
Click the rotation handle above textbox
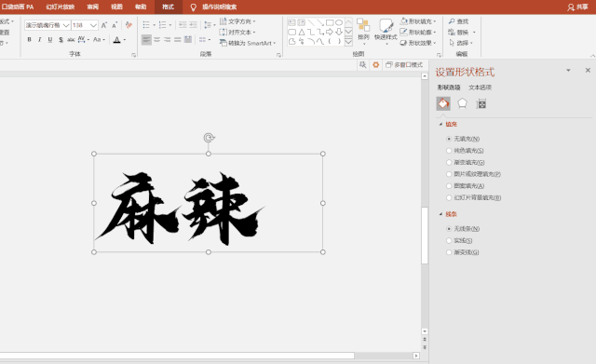click(209, 138)
